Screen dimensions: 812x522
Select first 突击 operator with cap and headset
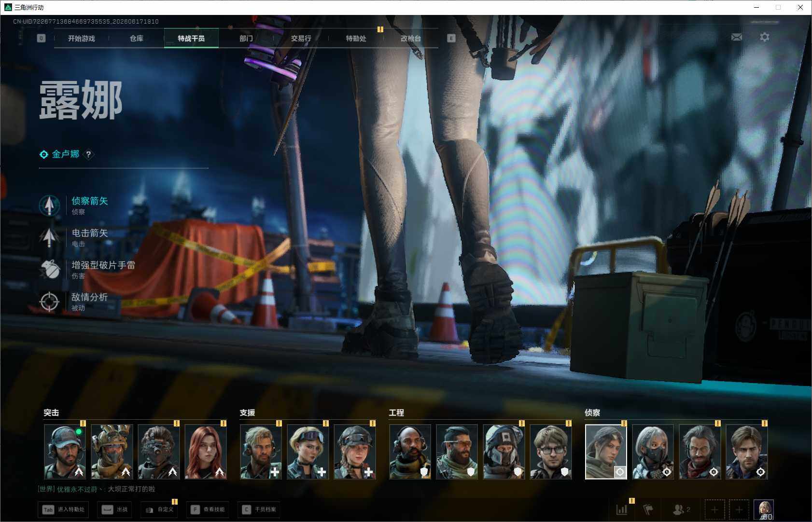tap(65, 452)
